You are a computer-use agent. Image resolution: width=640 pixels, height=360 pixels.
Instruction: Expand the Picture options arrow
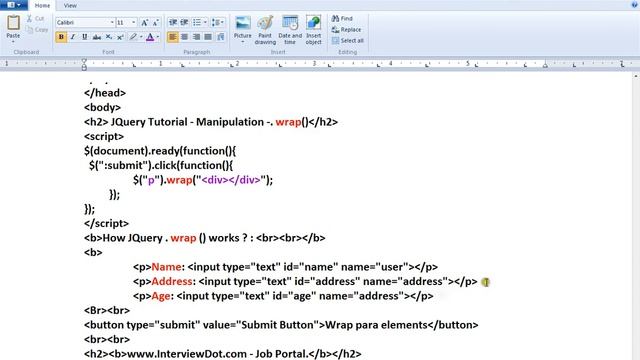242,42
